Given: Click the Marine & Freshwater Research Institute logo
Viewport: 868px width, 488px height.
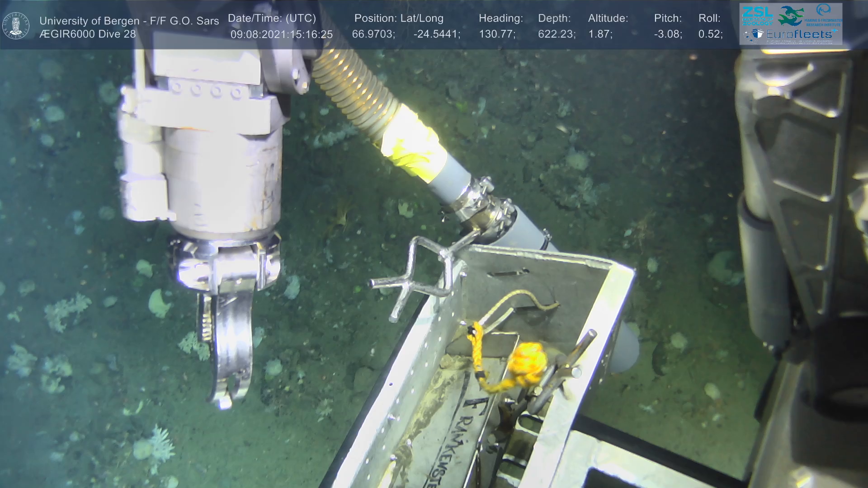Looking at the screenshot, I should point(824,14).
